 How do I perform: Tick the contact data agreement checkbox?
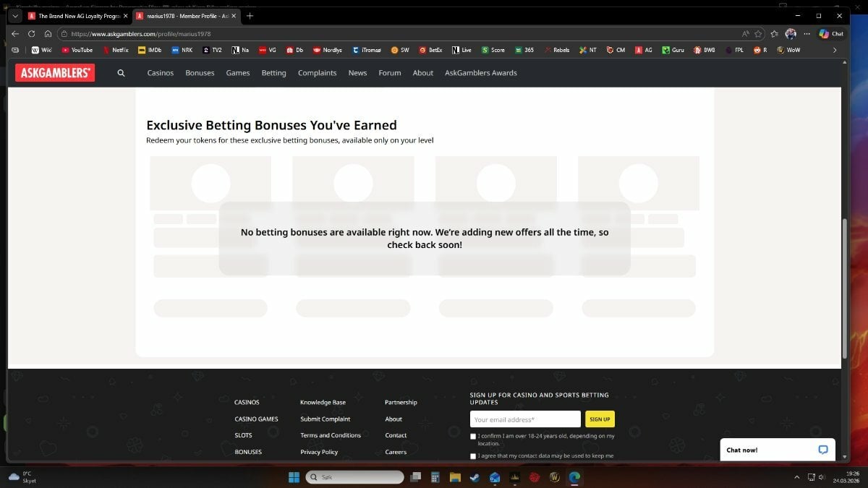pos(473,456)
